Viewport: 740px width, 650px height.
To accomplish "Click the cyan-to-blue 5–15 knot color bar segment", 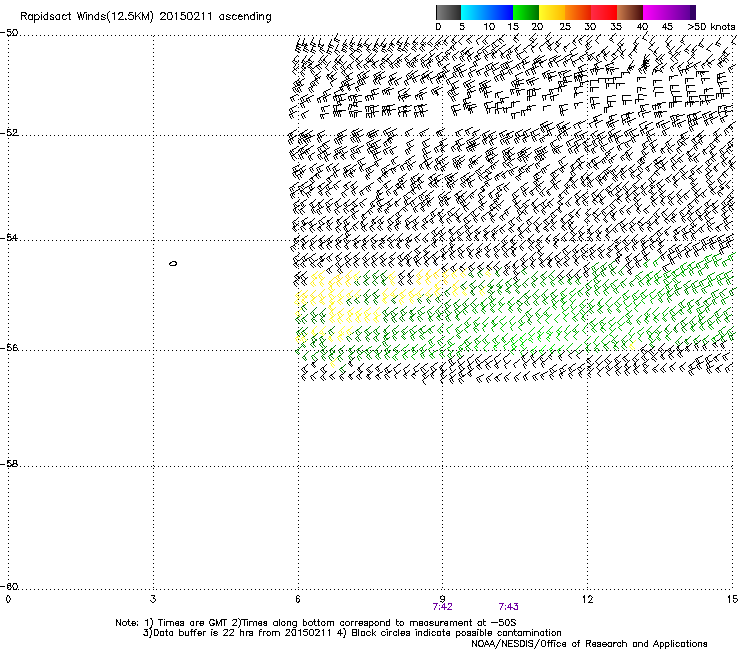I will (x=487, y=12).
